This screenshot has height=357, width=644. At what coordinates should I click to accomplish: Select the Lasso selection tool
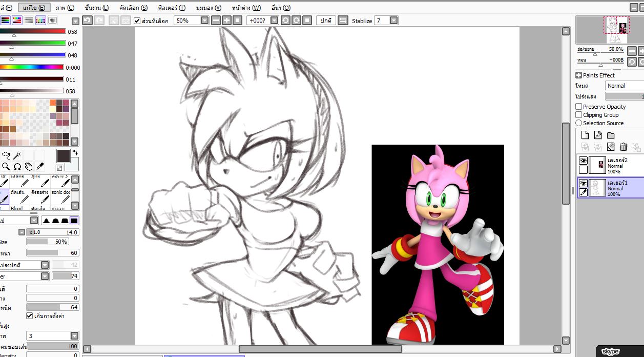click(x=6, y=155)
